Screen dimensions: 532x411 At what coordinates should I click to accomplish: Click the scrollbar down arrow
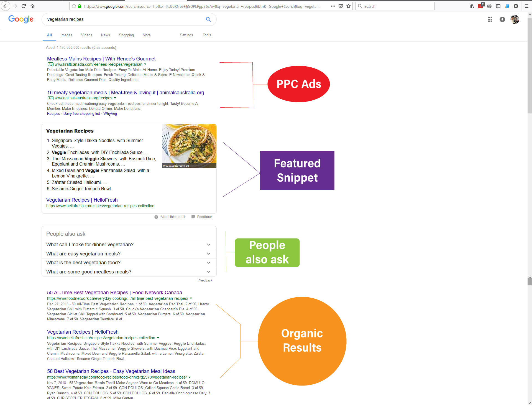tap(530, 403)
